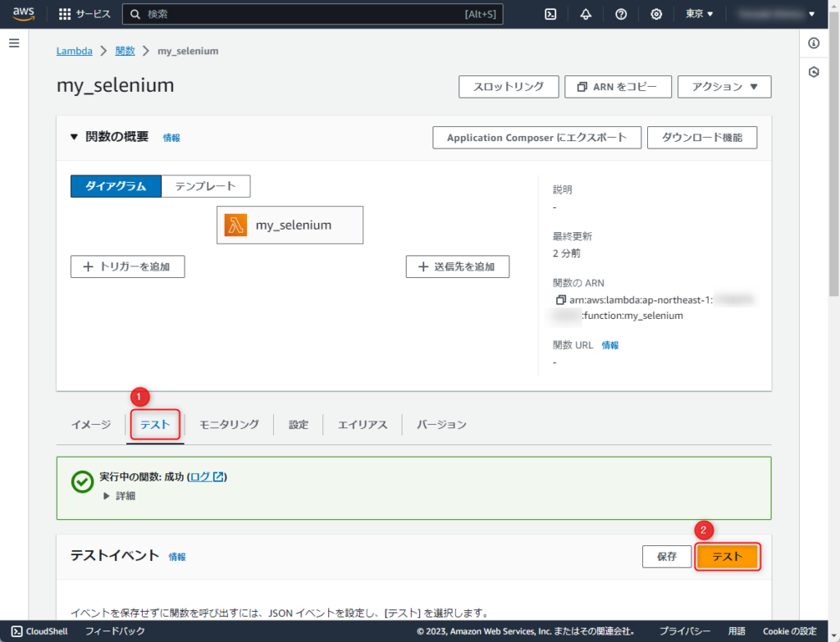Viewport: 840px width, 642px height.
Task: Open the CloudShell icon in footer
Action: pos(17,631)
